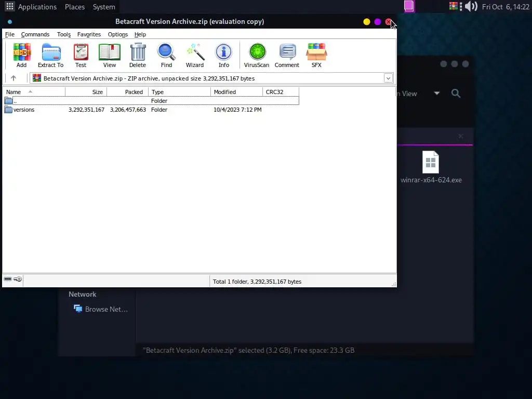Click Browse Network in file manager sidebar
The image size is (532, 399).
(x=101, y=309)
